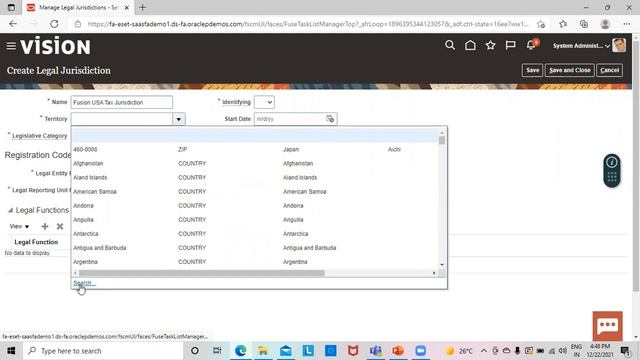640x360 pixels.
Task: Select Afghanistan in territory list
Action: pyautogui.click(x=256, y=163)
